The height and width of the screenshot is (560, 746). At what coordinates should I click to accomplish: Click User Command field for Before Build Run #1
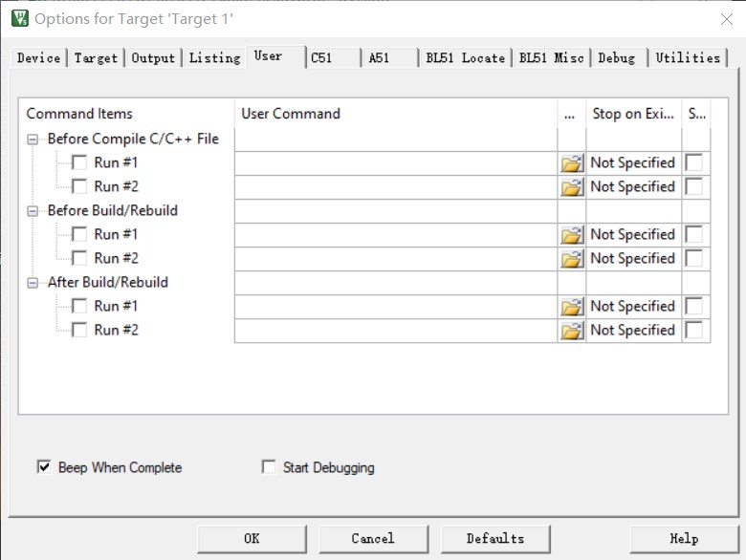point(396,235)
